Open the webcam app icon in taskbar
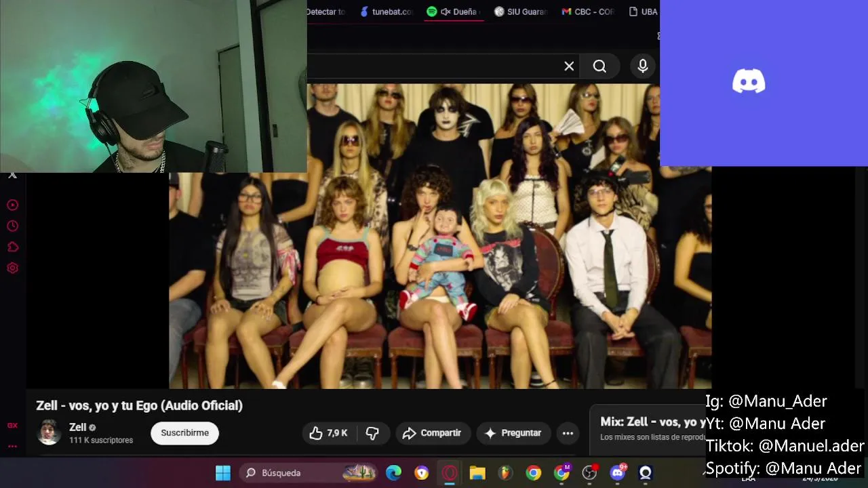This screenshot has height=488, width=868. click(x=645, y=472)
